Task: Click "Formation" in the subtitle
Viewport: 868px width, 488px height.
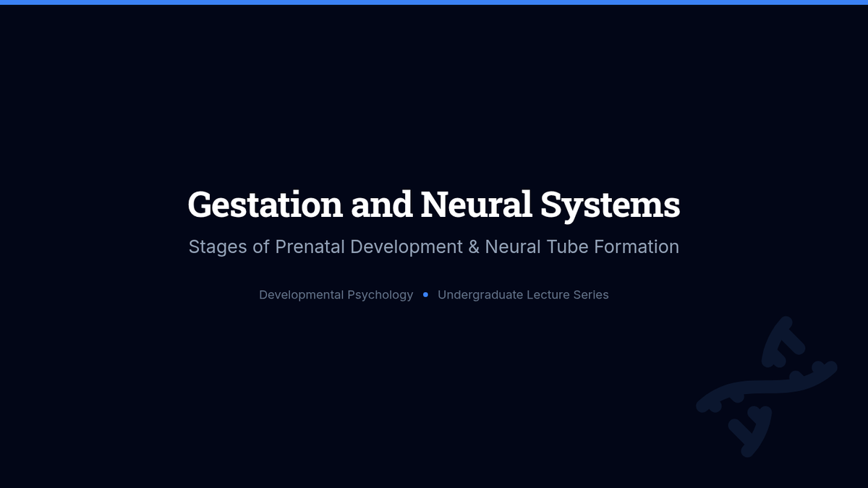Action: pyautogui.click(x=637, y=247)
